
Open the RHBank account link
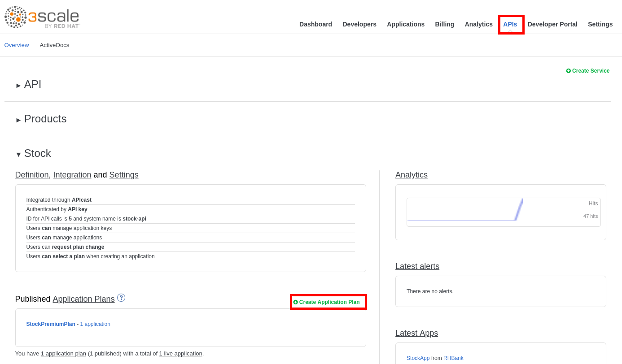click(453, 358)
